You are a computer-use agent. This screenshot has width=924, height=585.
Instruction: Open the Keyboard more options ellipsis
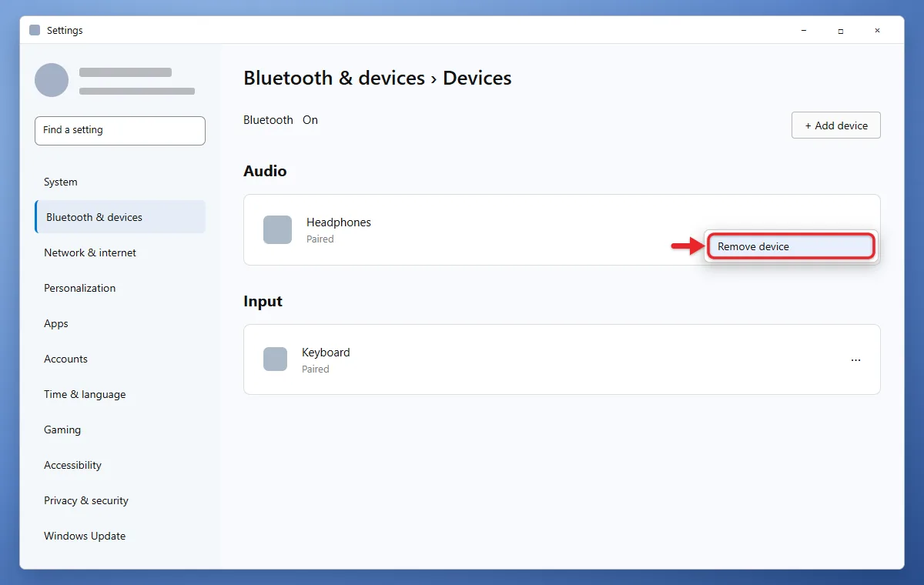pyautogui.click(x=855, y=359)
